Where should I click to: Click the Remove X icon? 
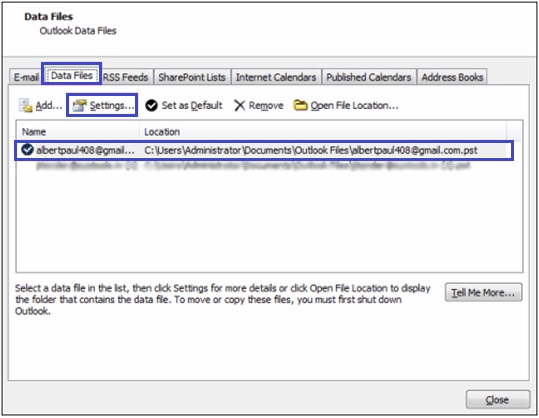(x=240, y=106)
